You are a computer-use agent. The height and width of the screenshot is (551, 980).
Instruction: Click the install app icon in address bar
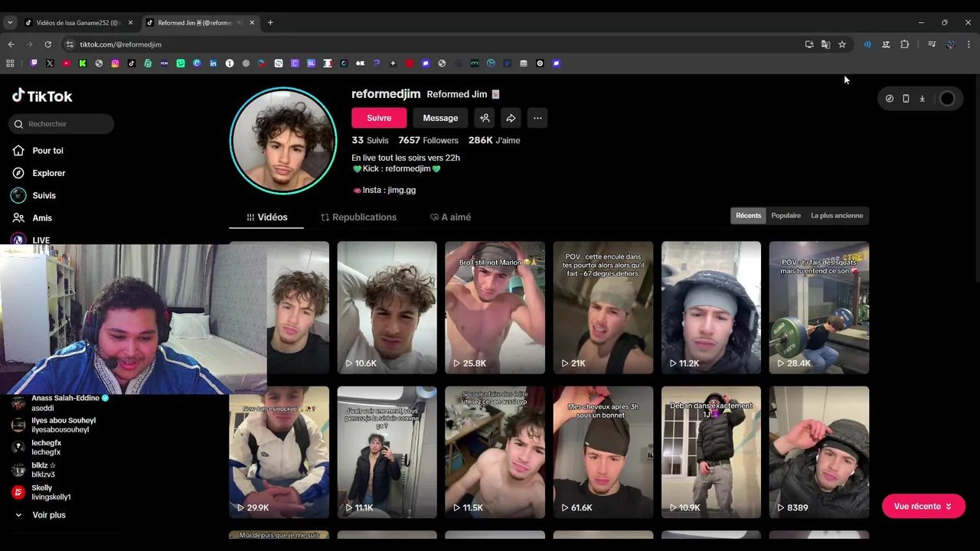coord(809,44)
